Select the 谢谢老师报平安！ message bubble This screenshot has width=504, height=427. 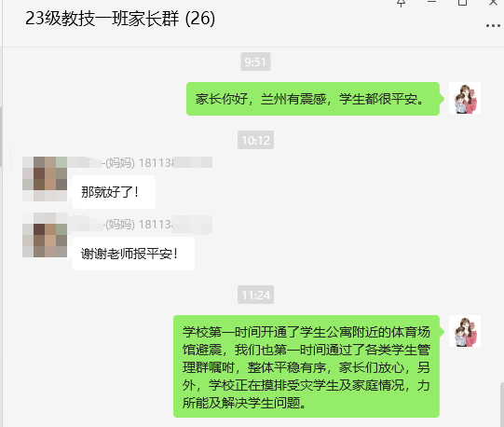[133, 254]
